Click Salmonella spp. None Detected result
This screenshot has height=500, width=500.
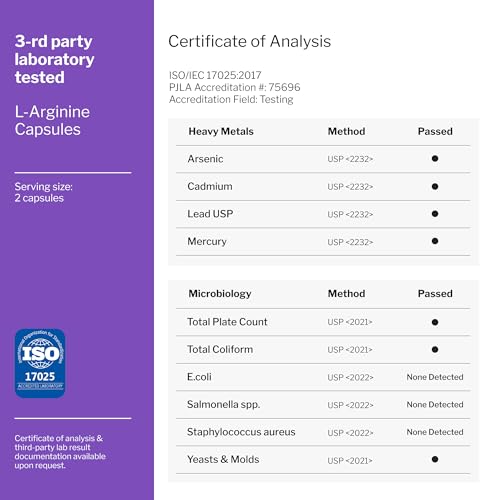(x=435, y=405)
